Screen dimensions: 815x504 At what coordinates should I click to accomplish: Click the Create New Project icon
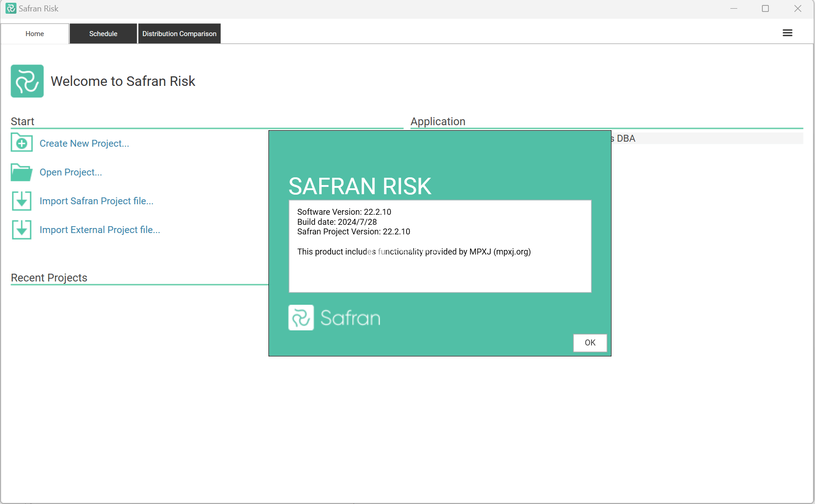(x=21, y=143)
